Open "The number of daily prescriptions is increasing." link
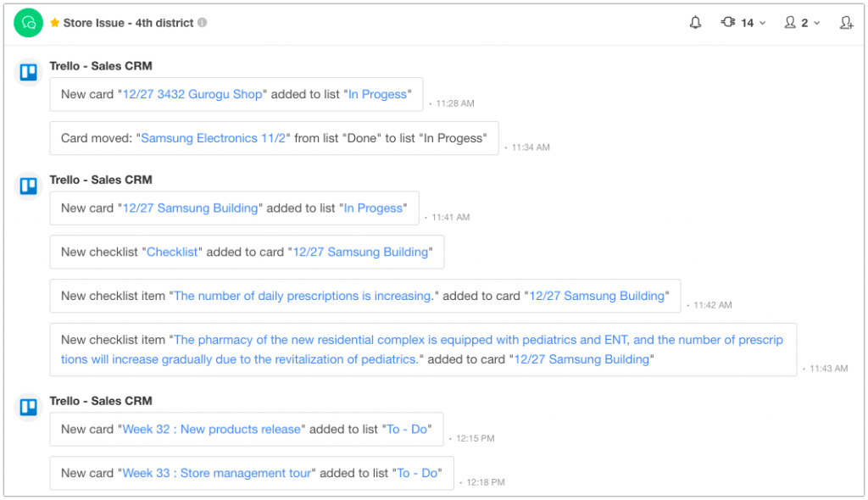The height and width of the screenshot is (500, 868). [303, 296]
